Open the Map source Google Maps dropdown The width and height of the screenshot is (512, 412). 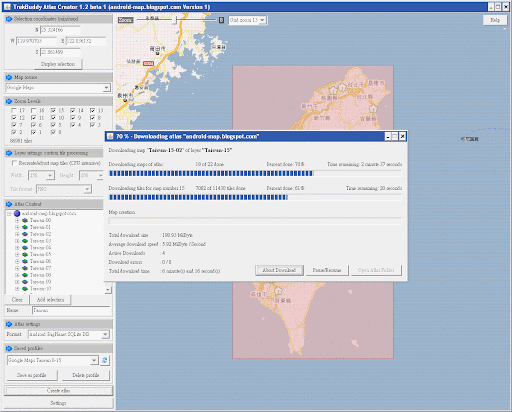pos(106,88)
